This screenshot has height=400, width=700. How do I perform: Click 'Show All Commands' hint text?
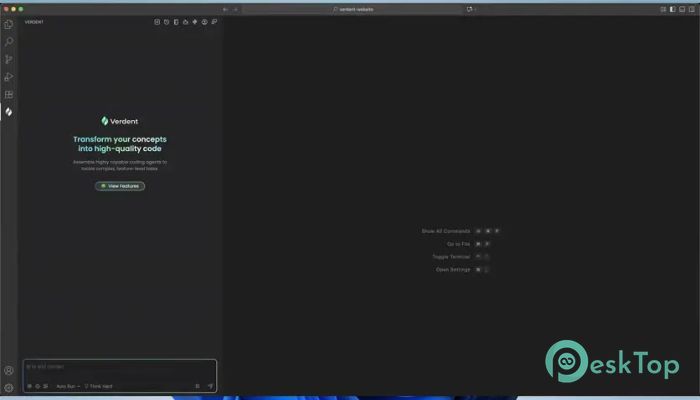coord(446,231)
